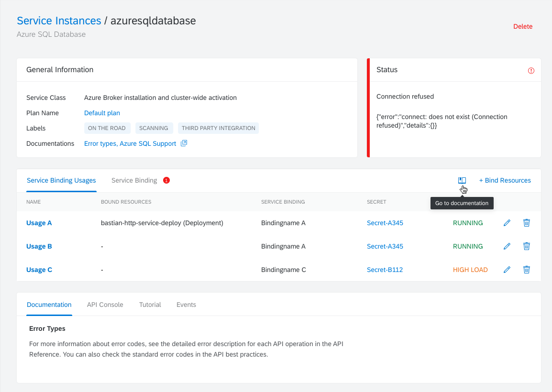Click the SECRET column header
This screenshot has height=392, width=552.
coord(376,202)
